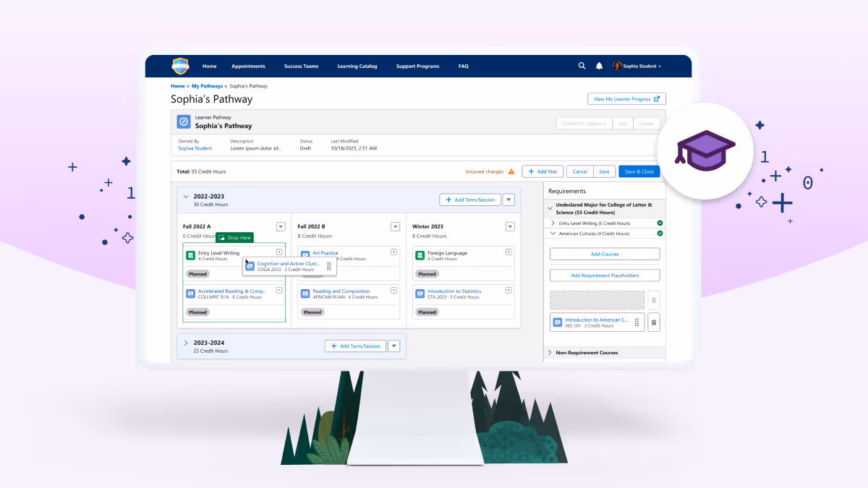Viewport: 868px width, 488px height.
Task: Click Add Year button
Action: click(542, 171)
